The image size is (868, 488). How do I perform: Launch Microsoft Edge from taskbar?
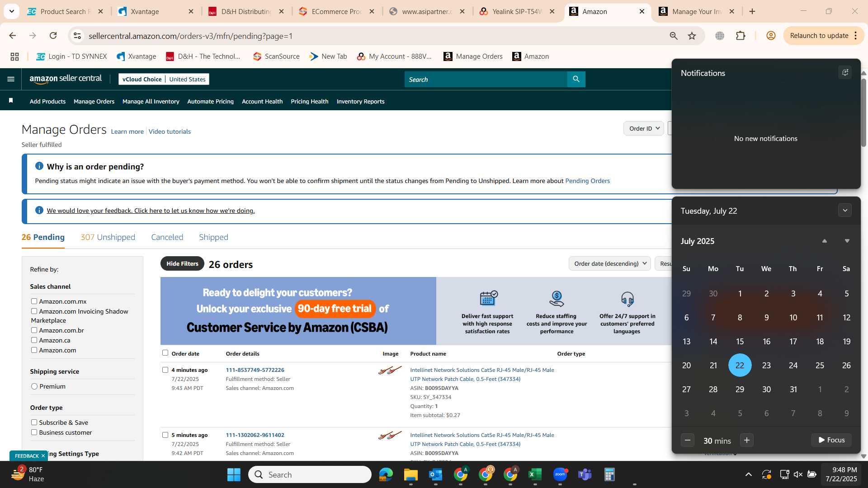click(386, 474)
